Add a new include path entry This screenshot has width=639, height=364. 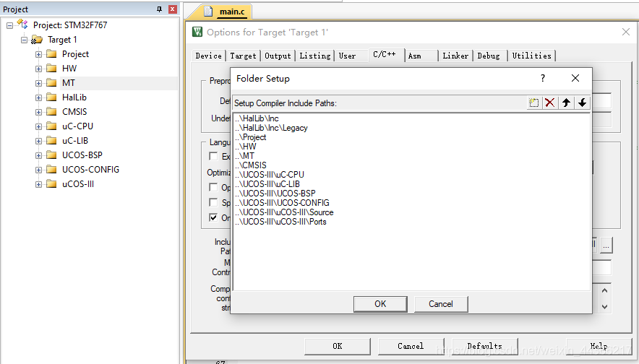(533, 103)
